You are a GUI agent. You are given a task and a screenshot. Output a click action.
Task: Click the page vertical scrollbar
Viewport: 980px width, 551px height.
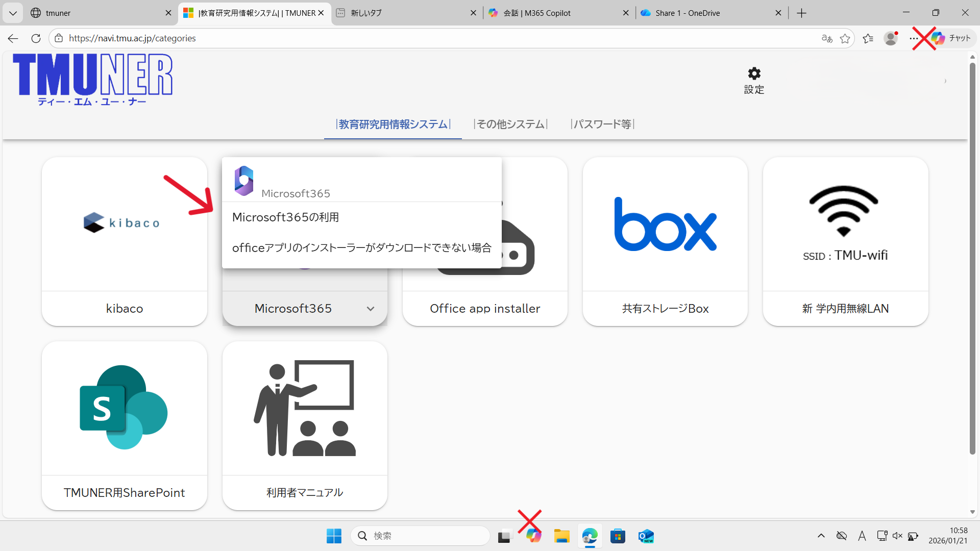[972, 255]
